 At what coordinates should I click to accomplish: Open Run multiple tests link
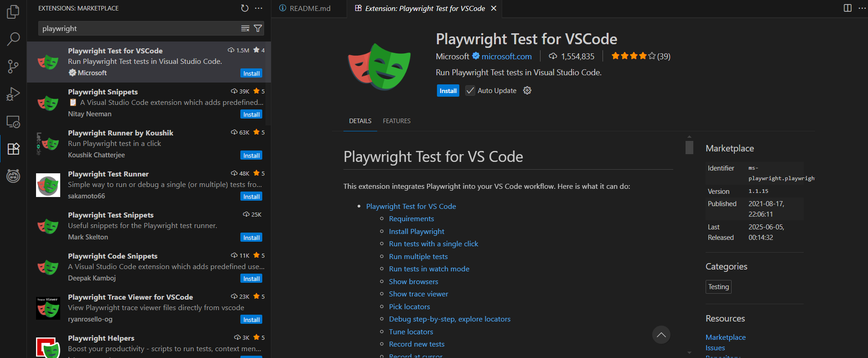(418, 257)
